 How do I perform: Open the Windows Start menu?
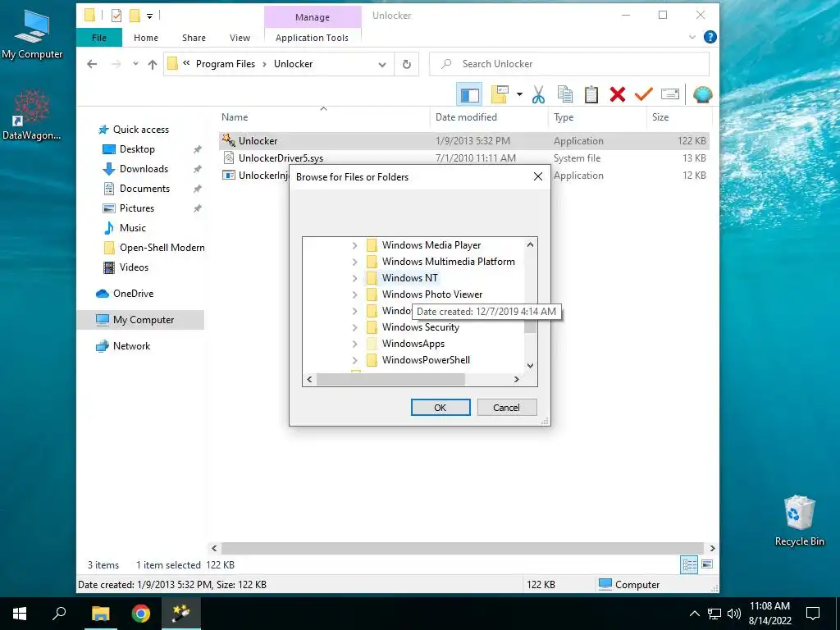[20, 614]
